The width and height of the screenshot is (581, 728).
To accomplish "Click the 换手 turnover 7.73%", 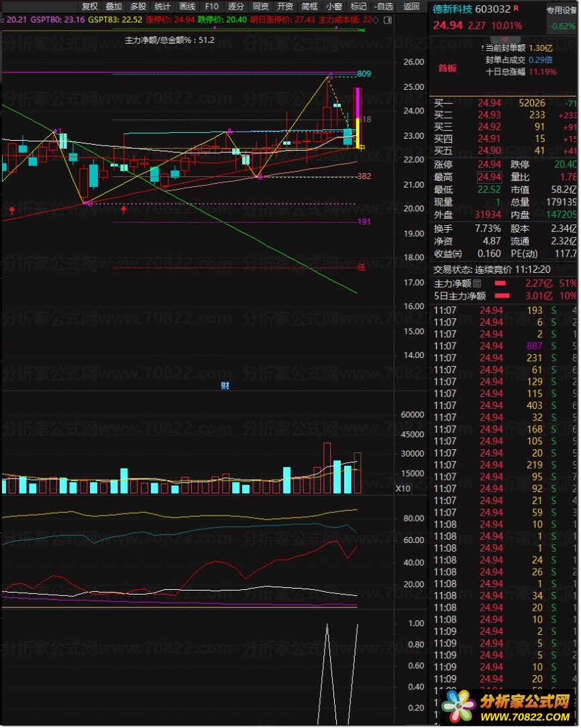I will (488, 229).
